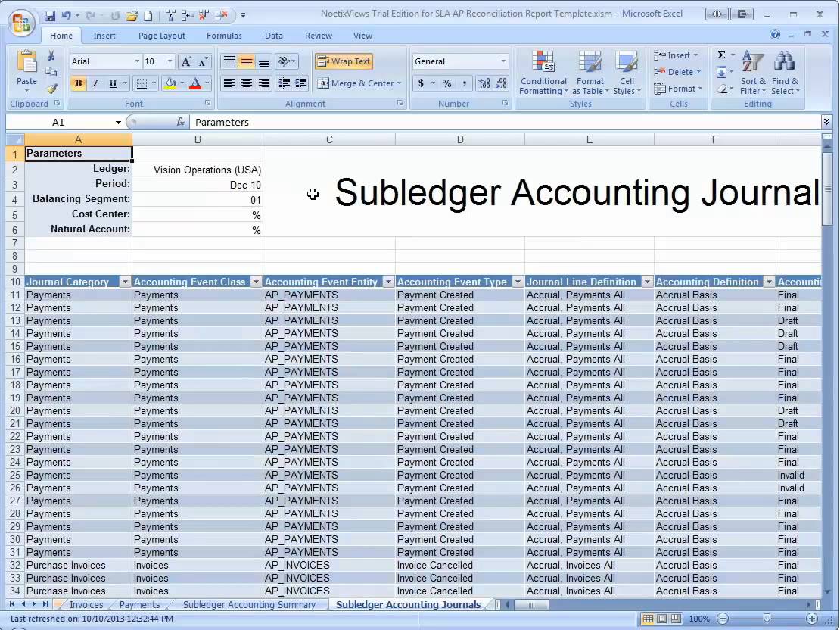Open the Journal Category filter dropdown

[126, 281]
